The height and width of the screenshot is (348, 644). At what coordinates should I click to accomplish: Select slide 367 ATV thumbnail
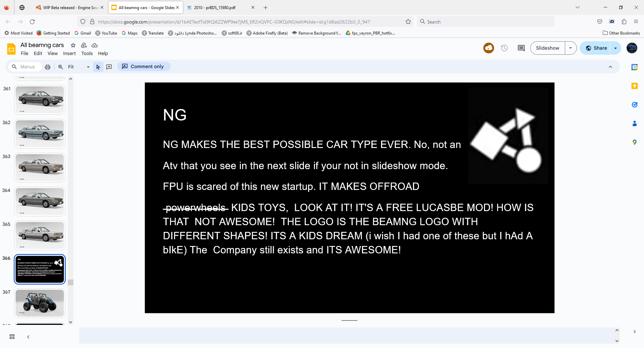[40, 303]
